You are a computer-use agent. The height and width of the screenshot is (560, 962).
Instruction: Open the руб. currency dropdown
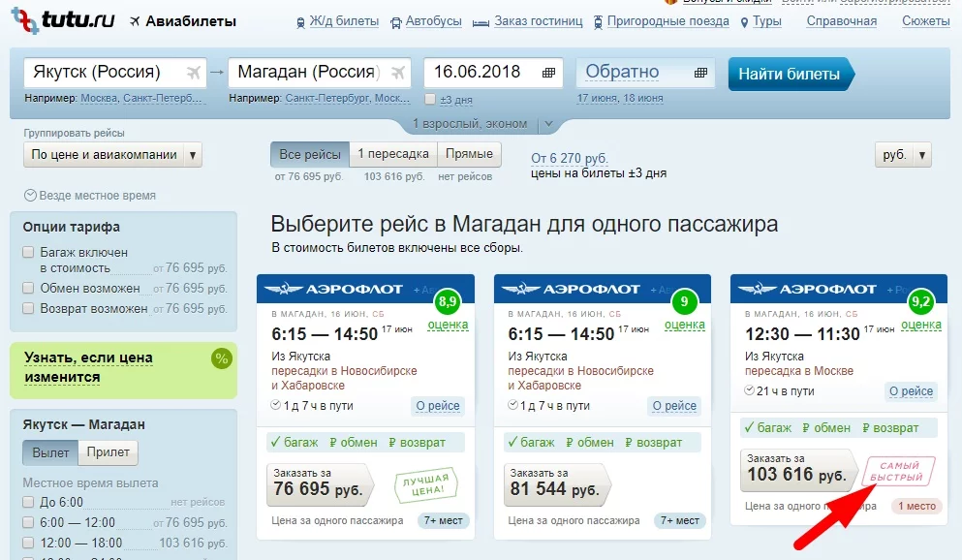pos(903,155)
